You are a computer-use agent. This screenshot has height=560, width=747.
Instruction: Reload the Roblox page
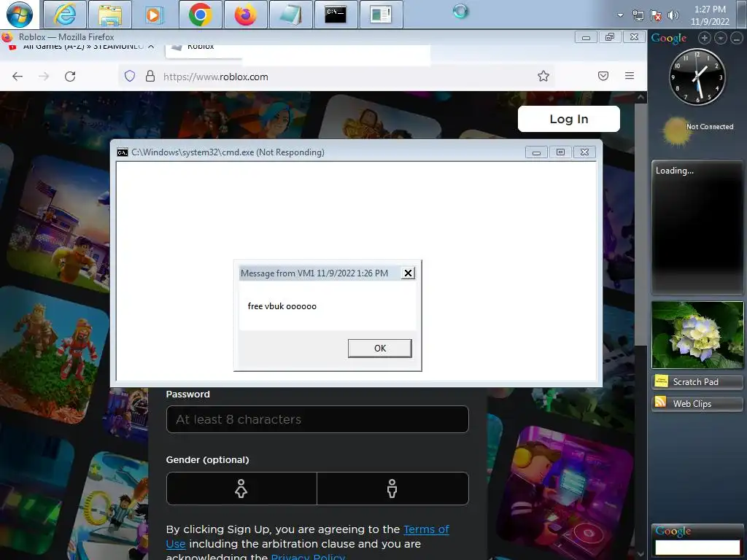[x=70, y=76]
